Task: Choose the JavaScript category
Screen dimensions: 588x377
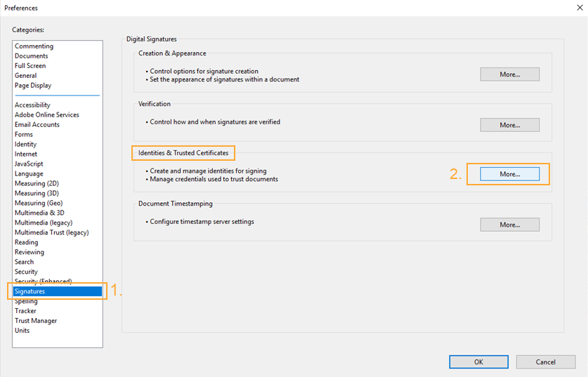Action: point(29,164)
